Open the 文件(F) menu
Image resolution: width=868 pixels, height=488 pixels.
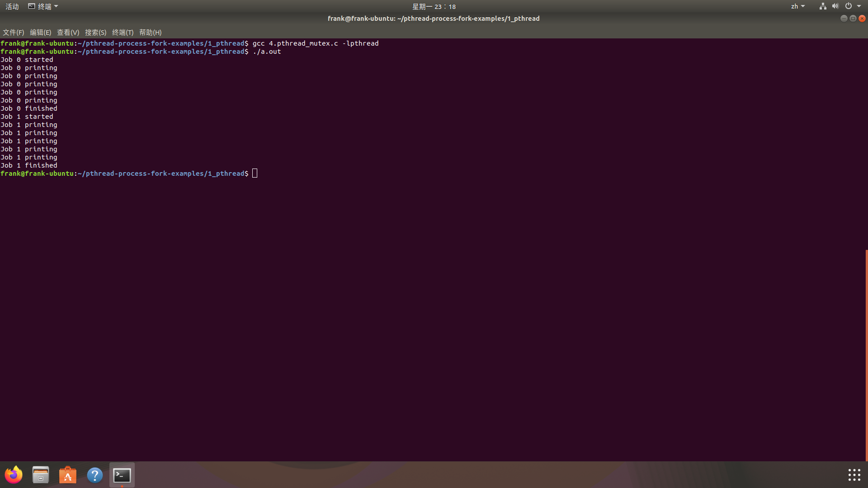point(13,33)
